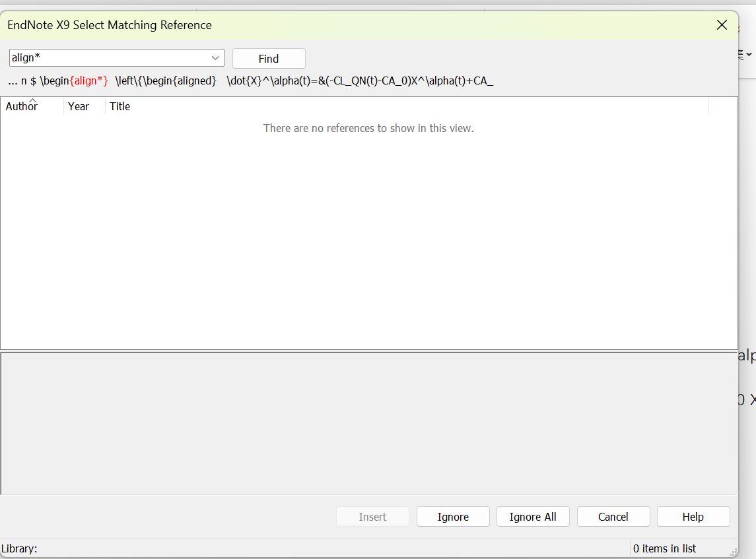The width and height of the screenshot is (756, 559).
Task: Click the red {align*} citation context text
Action: 89,81
